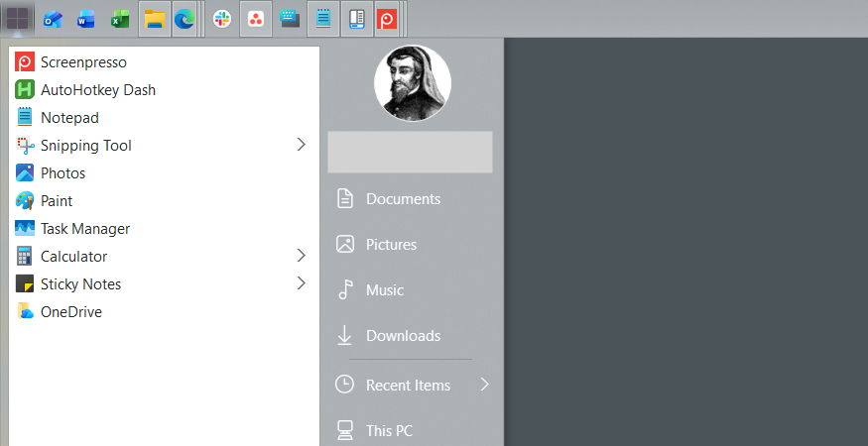Open the Asana taskbar icon

tap(256, 20)
